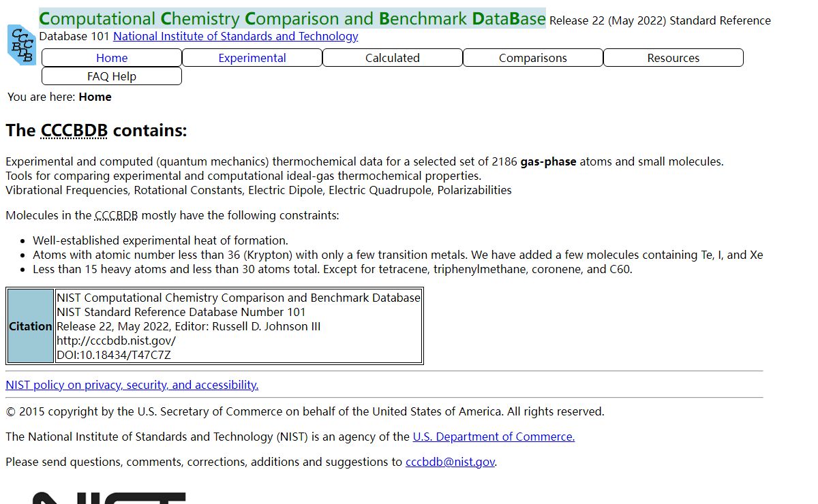The width and height of the screenshot is (818, 504).
Task: Open the Resources menu
Action: coord(673,58)
